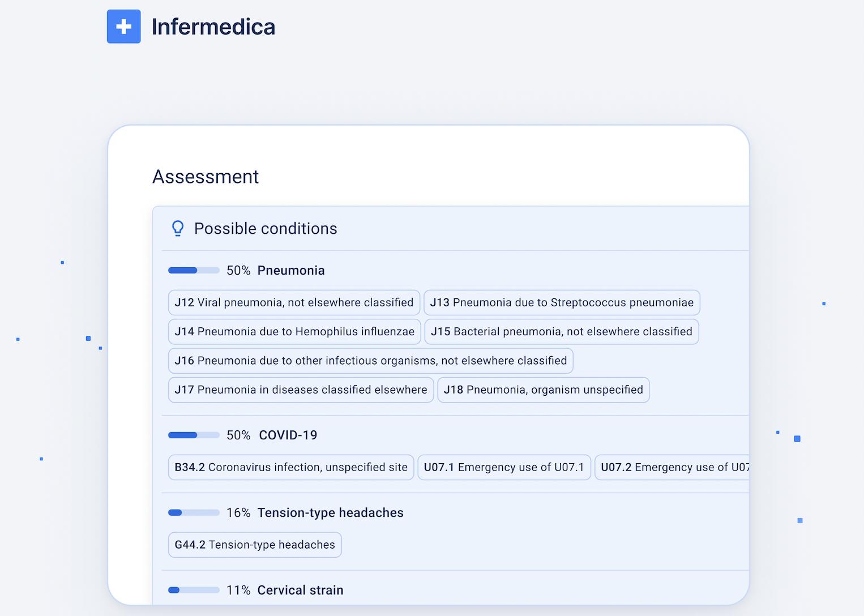Click the Pneumonia 50% probability bar
The width and height of the screenshot is (864, 616).
[x=194, y=271]
